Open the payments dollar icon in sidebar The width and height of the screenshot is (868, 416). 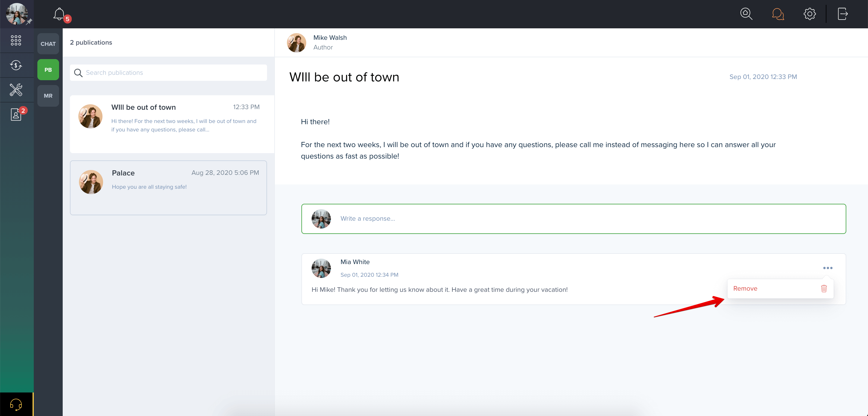16,65
